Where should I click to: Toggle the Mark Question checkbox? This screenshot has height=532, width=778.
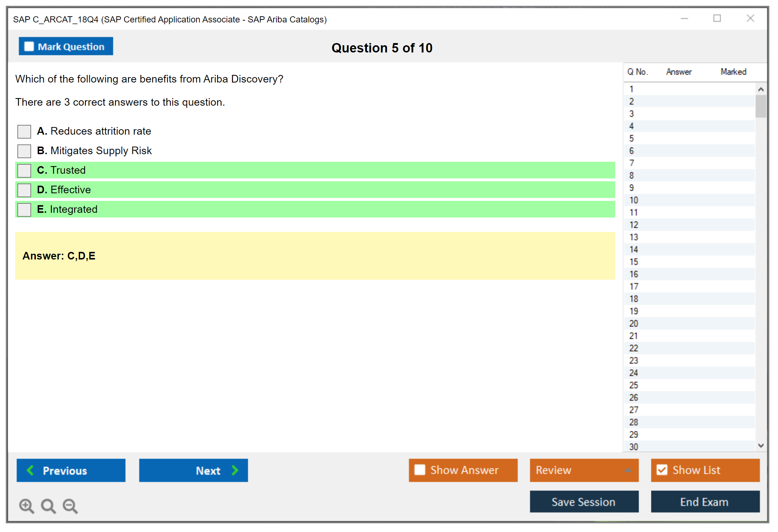coord(29,46)
